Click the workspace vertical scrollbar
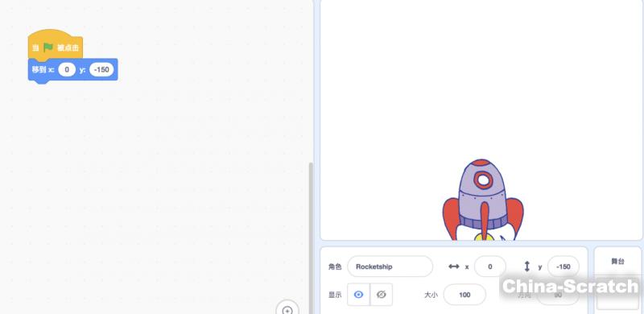 pyautogui.click(x=311, y=238)
